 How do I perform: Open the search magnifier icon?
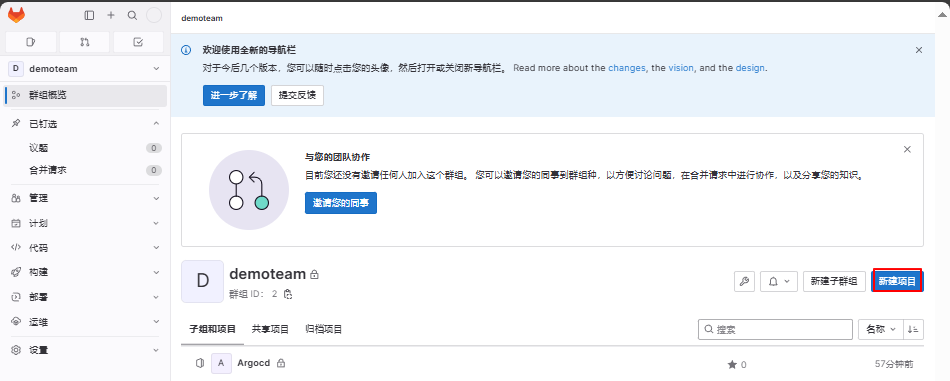coord(132,16)
